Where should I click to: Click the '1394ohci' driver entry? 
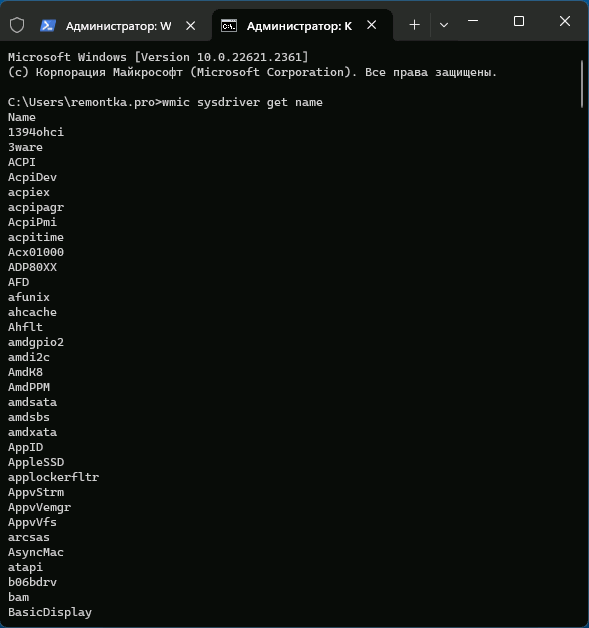(x=36, y=132)
